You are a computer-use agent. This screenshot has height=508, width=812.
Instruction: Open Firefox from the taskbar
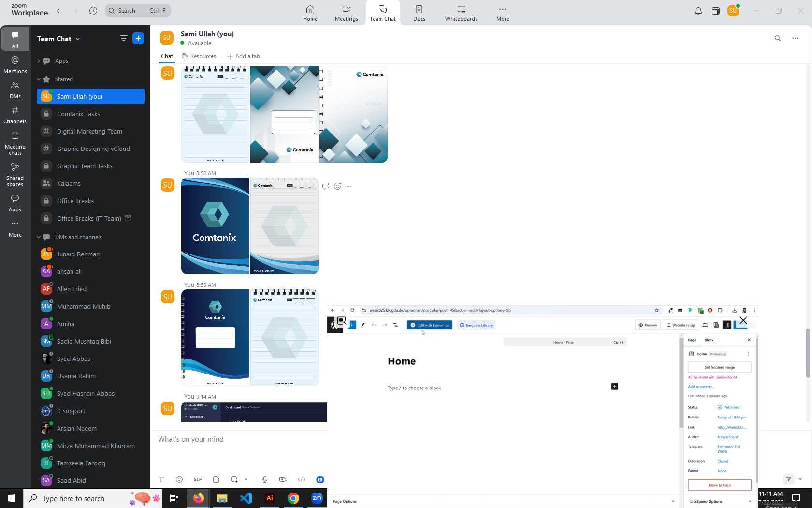coord(198,498)
